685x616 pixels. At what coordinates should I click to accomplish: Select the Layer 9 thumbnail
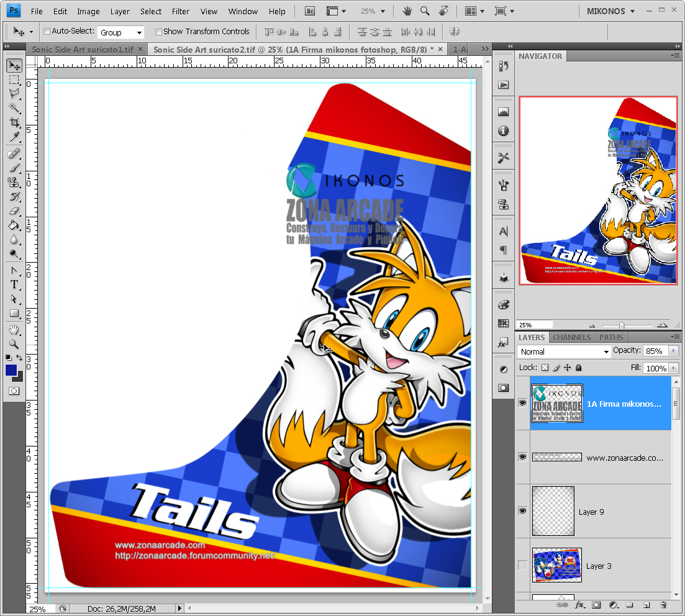click(x=553, y=510)
